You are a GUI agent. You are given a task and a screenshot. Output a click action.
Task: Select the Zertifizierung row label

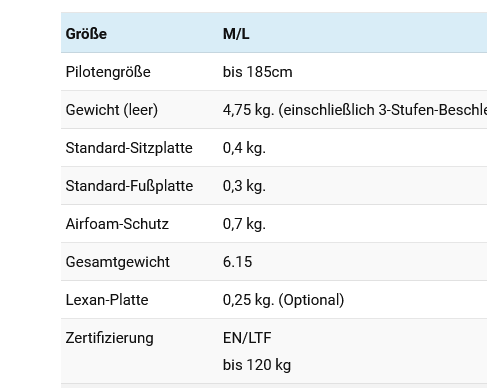click(110, 338)
